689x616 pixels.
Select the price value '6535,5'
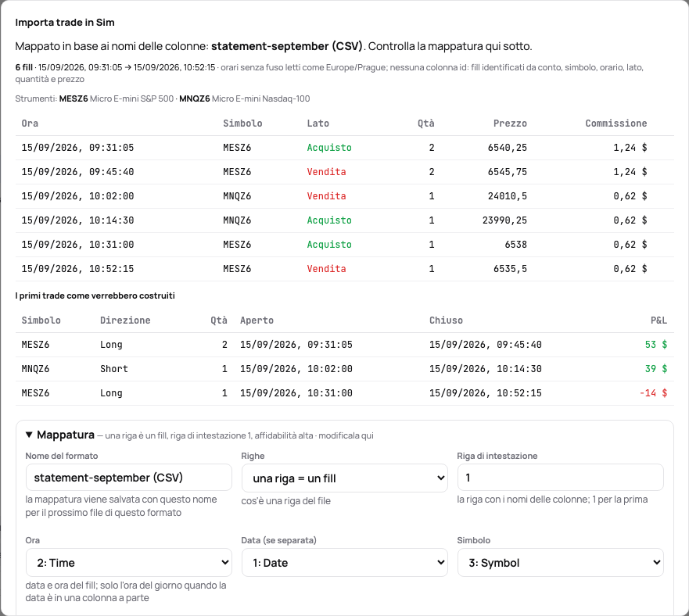pos(510,268)
